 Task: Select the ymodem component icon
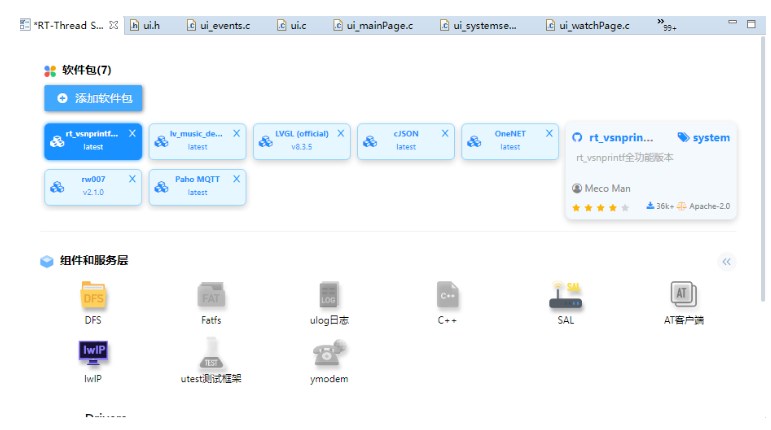[329, 353]
